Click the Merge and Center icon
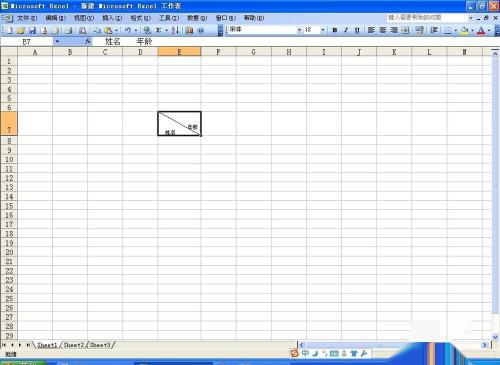Viewport: 500px width, 365px height. click(405, 30)
